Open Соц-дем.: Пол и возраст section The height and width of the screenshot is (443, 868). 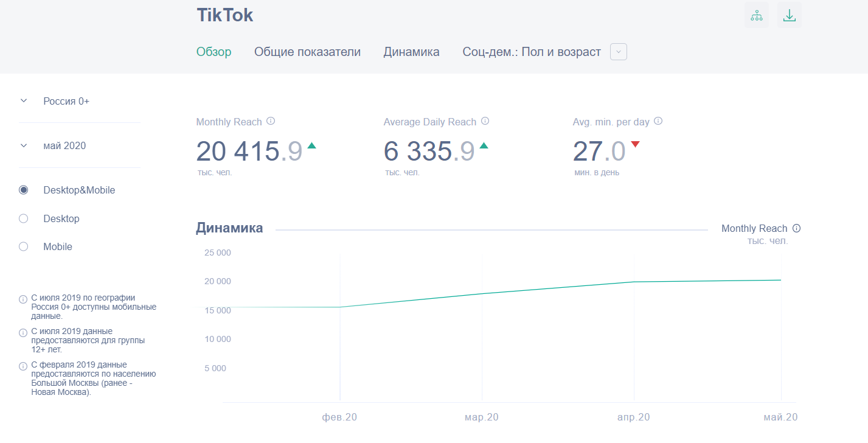click(x=531, y=52)
